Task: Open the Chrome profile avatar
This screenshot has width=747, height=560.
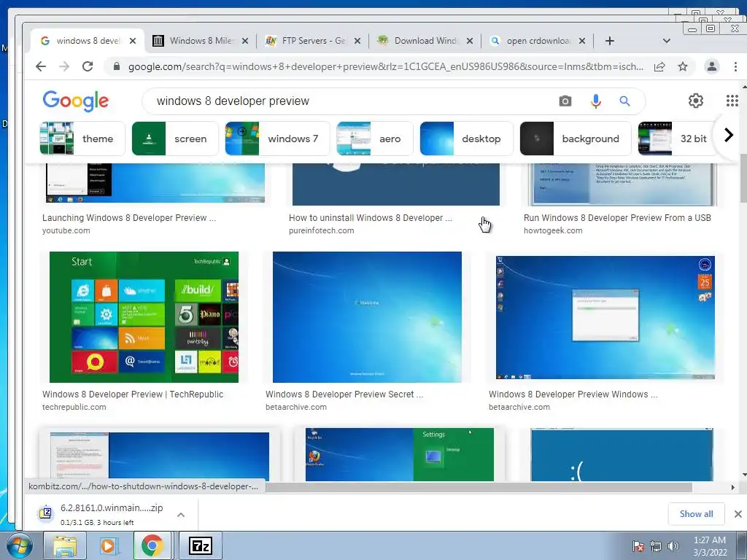Action: click(712, 66)
